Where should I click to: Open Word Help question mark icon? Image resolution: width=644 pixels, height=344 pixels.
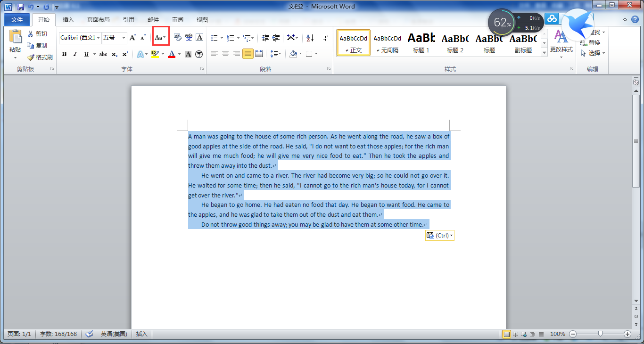click(634, 20)
